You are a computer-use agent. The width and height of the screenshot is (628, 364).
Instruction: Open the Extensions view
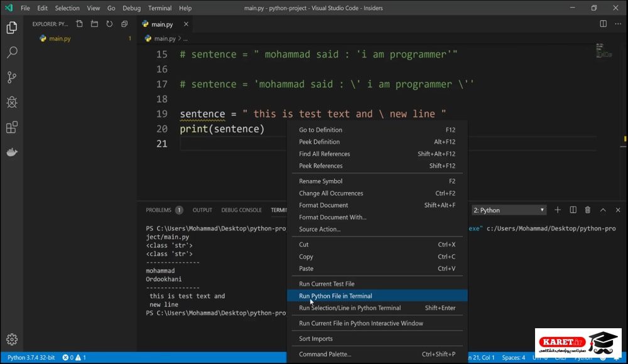coord(12,127)
